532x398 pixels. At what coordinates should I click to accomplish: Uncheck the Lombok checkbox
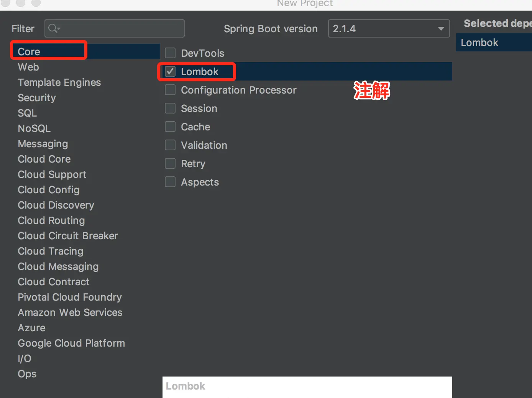point(170,71)
